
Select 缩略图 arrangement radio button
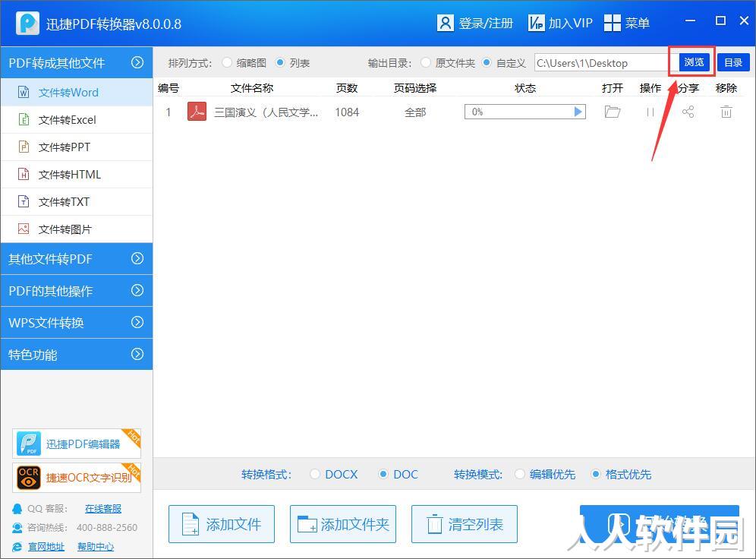click(x=227, y=63)
